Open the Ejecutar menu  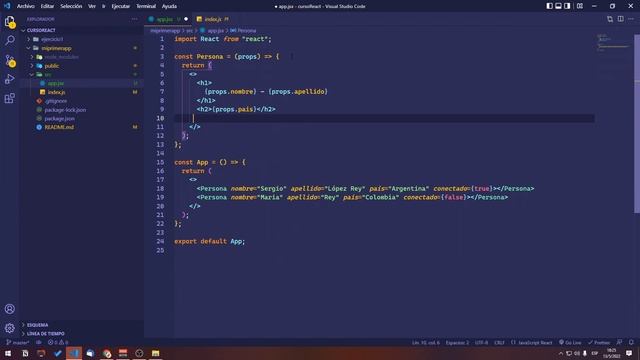pyautogui.click(x=120, y=6)
